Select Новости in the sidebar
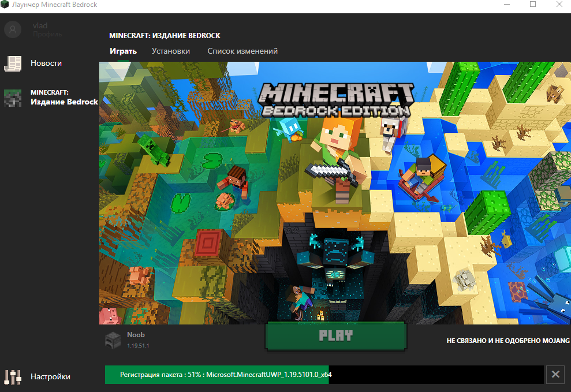Screen dimensions: 571x392 (x=46, y=63)
